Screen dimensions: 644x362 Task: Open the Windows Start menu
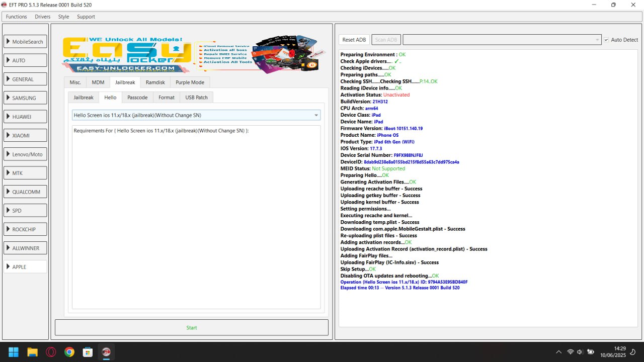[14, 352]
